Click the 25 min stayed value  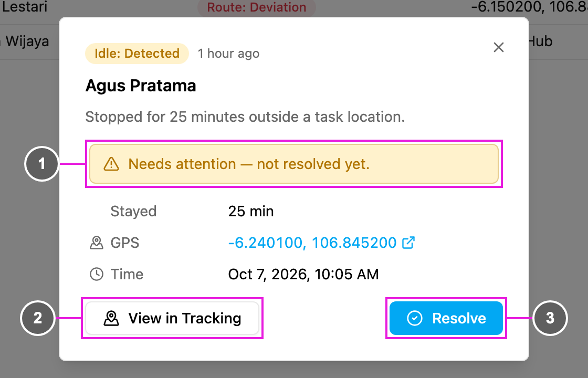pos(251,212)
